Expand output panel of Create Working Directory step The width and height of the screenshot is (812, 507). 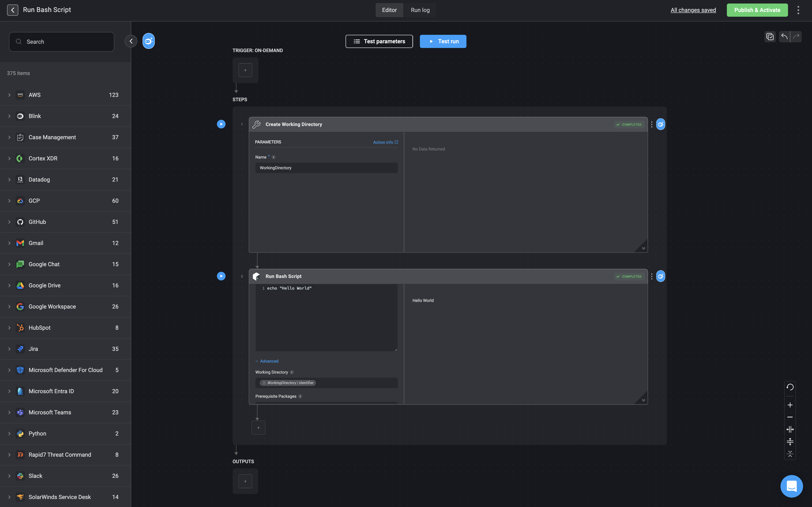pyautogui.click(x=643, y=248)
